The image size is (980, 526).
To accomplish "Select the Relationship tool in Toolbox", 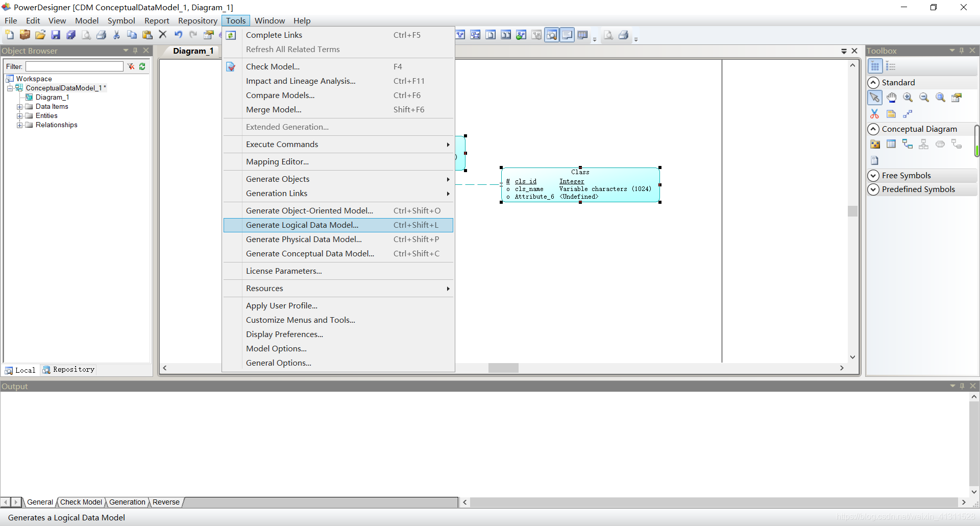I will (908, 144).
